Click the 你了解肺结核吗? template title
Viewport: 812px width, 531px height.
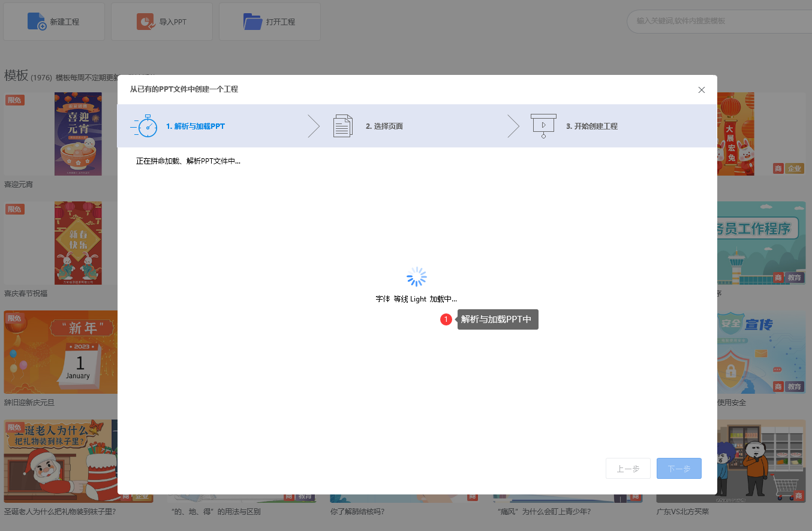[357, 512]
